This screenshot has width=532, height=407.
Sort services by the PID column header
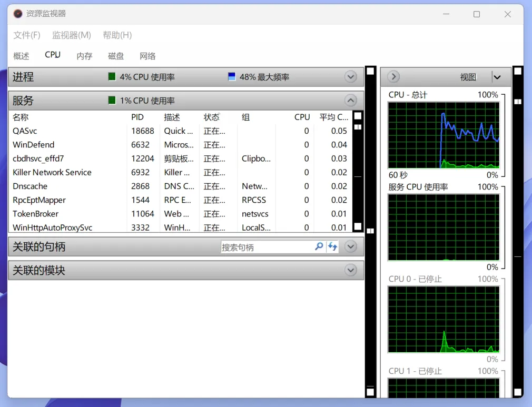[137, 117]
